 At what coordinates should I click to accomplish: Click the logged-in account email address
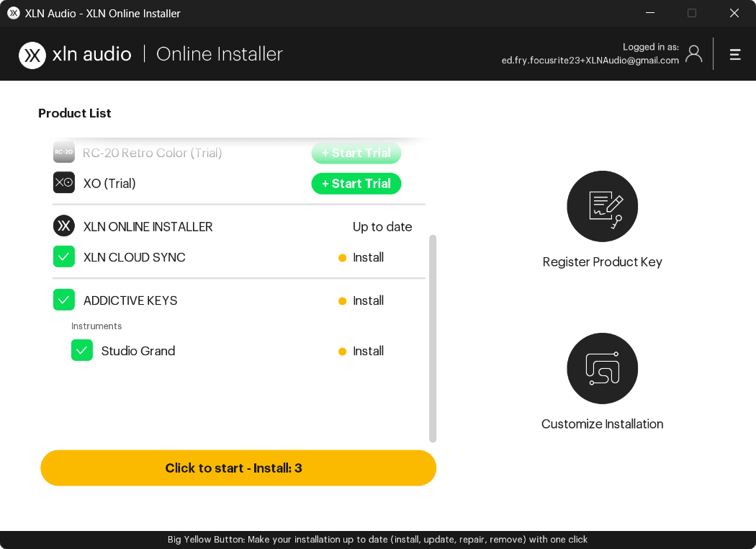[x=590, y=61]
